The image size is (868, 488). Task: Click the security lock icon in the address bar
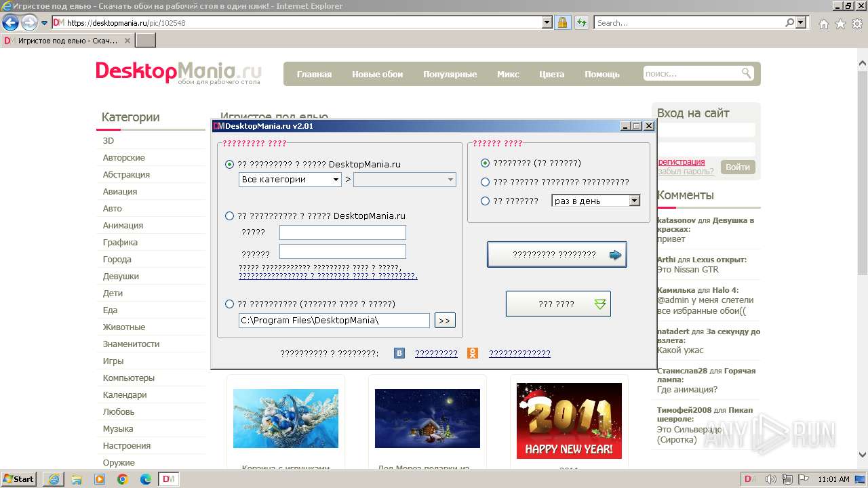(x=562, y=22)
